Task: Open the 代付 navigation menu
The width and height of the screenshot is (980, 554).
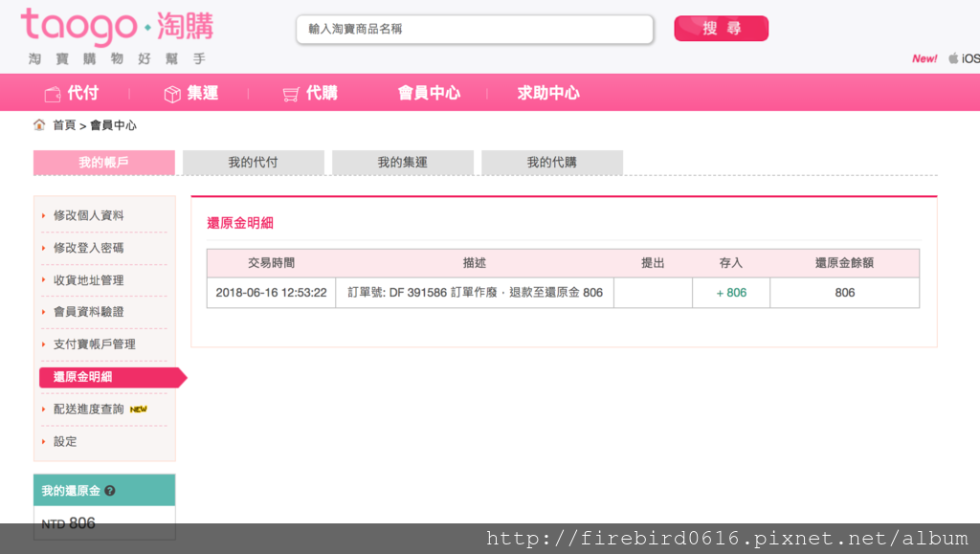Action: 83,93
